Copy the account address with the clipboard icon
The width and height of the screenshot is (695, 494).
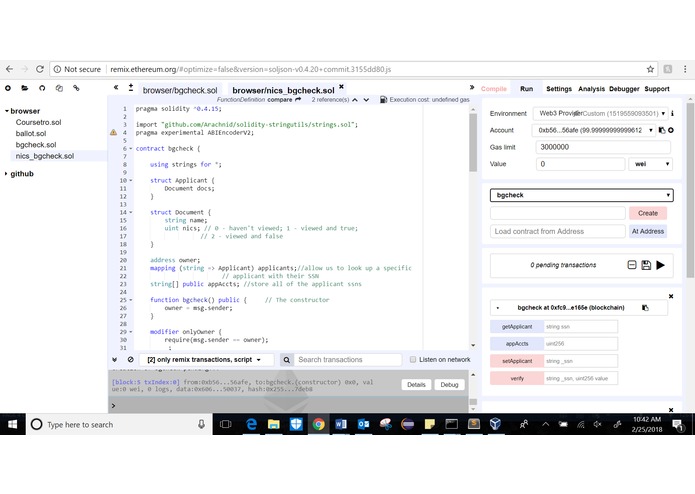click(x=662, y=130)
